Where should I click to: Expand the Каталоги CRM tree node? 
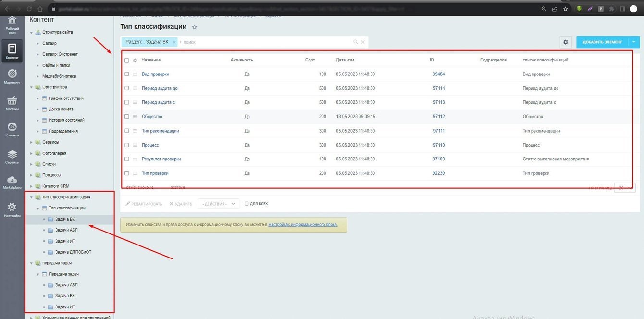[x=31, y=186]
